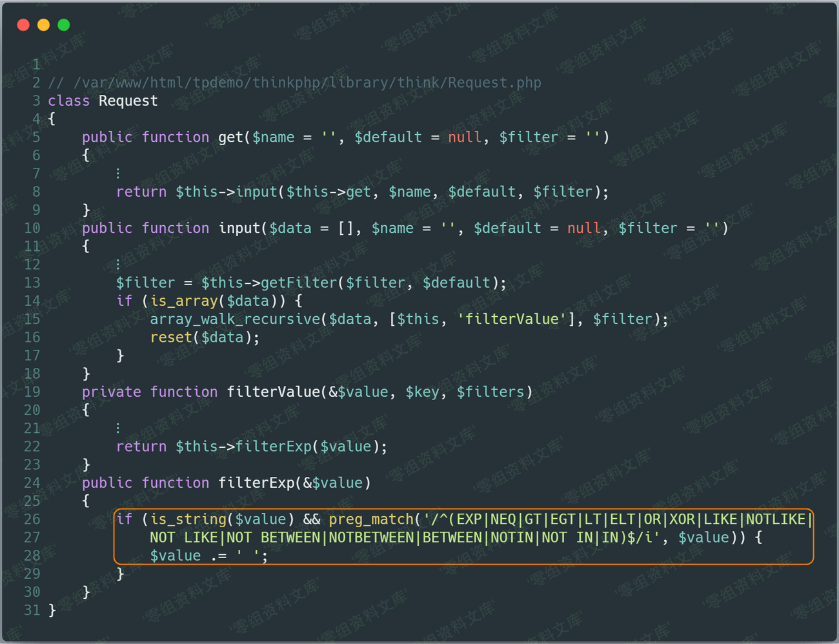Click filterValue function declaration on line 19
839x644 pixels.
273,392
